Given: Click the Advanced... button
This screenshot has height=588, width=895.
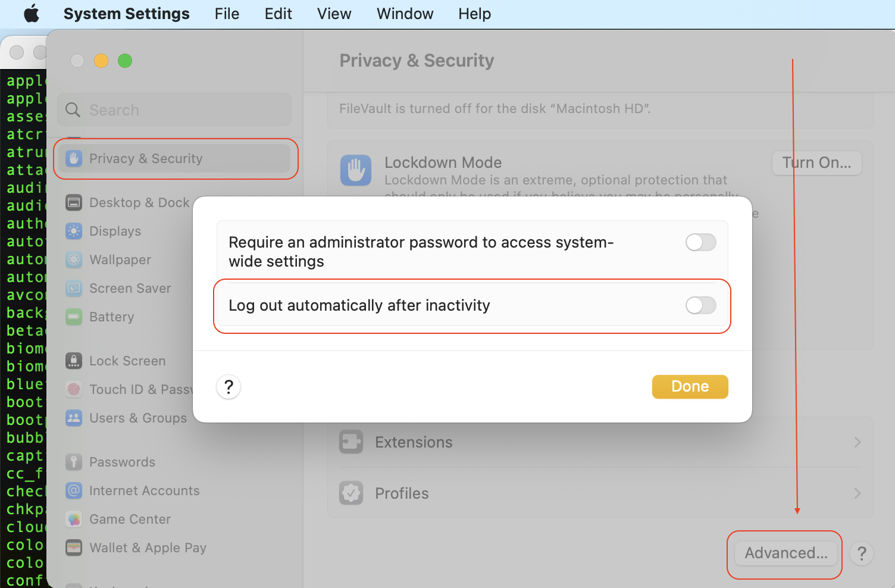Looking at the screenshot, I should pos(786,553).
